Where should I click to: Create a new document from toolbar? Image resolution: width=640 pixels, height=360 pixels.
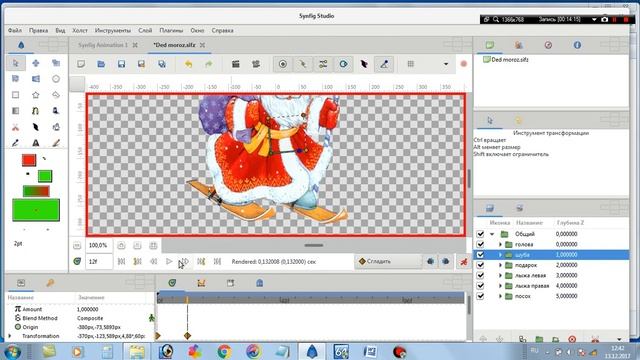tap(81, 64)
